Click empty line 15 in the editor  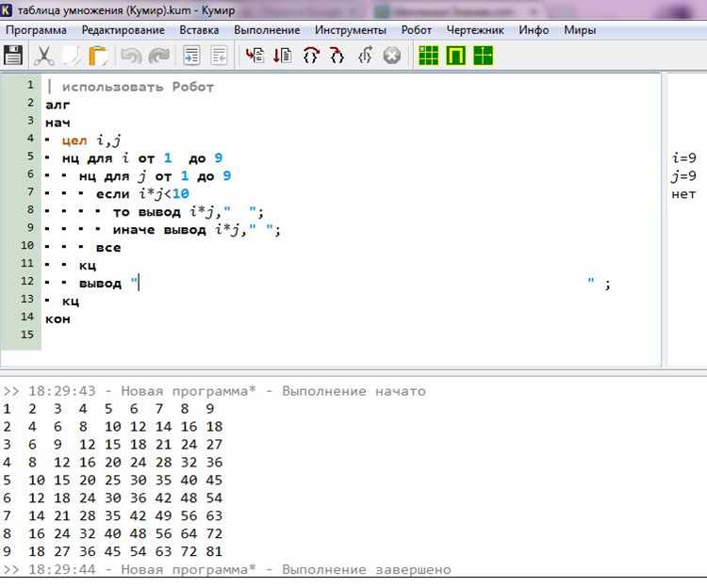pyautogui.click(x=352, y=335)
